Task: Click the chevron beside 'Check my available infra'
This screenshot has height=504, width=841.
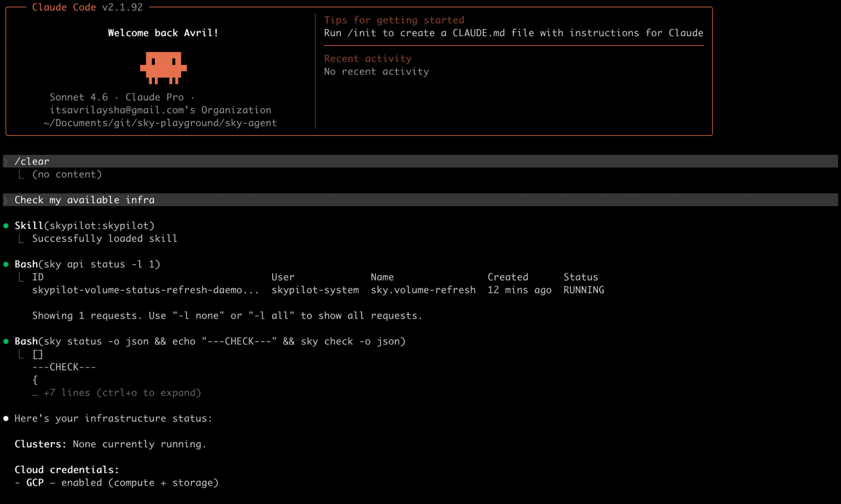Action: click(6, 200)
